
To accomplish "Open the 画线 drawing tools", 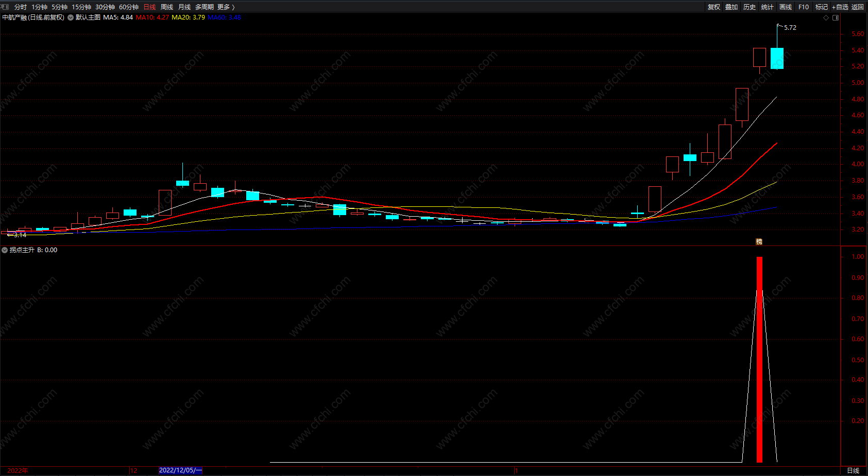I will click(x=786, y=7).
